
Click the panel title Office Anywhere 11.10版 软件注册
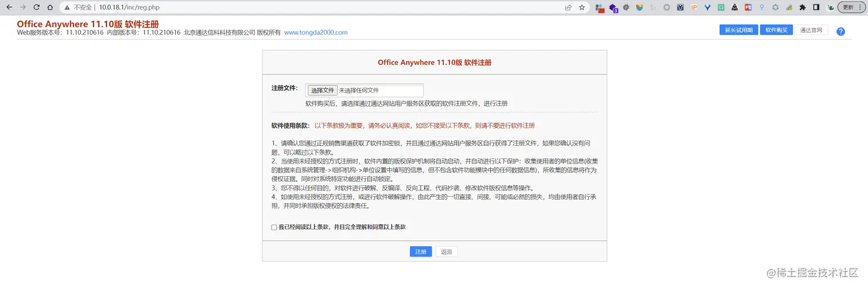coord(435,63)
